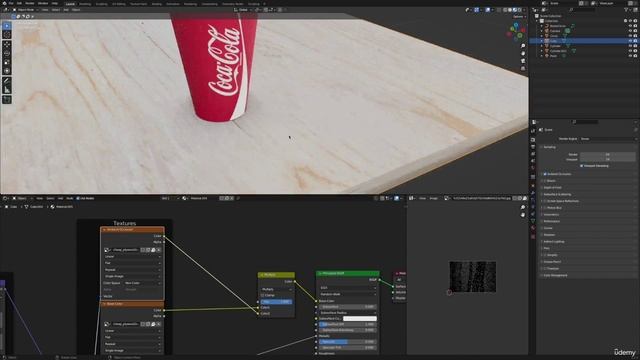
Task: Pick the Measure ruler tool
Action: [7, 89]
